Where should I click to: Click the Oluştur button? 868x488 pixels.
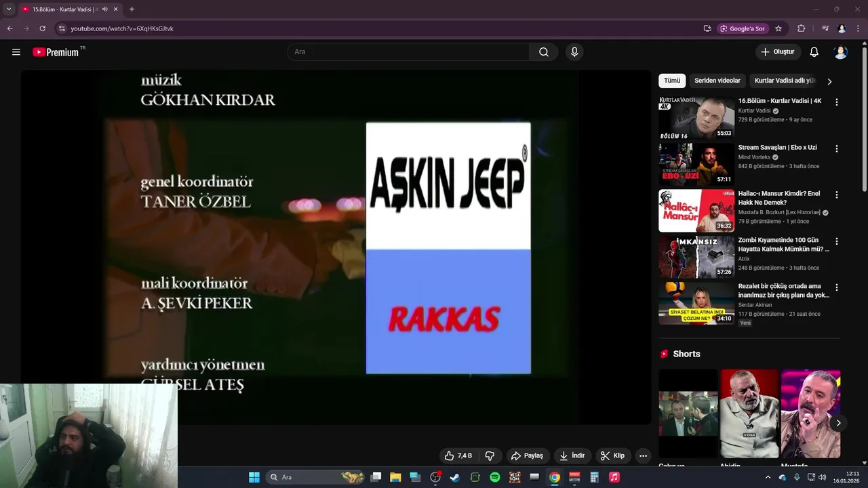778,52
